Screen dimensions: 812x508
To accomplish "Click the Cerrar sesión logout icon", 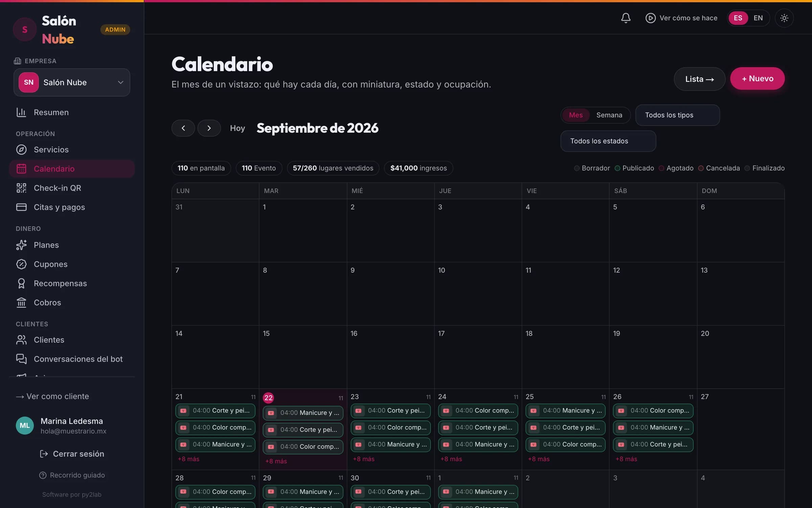I will (44, 454).
